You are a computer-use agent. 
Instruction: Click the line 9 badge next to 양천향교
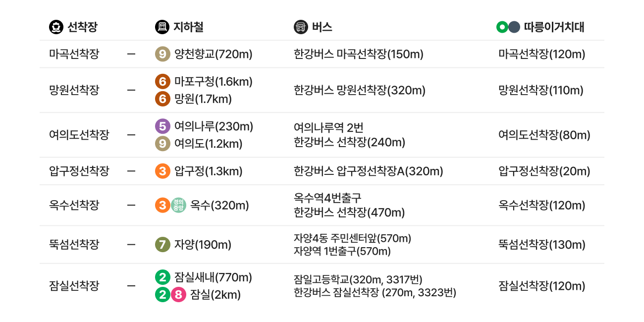(162, 54)
